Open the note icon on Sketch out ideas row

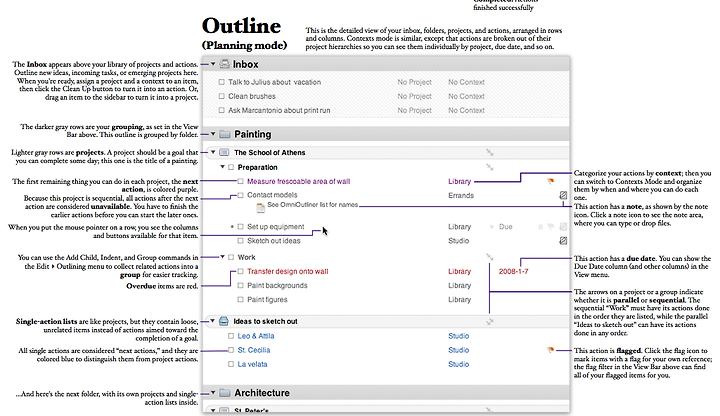563,241
